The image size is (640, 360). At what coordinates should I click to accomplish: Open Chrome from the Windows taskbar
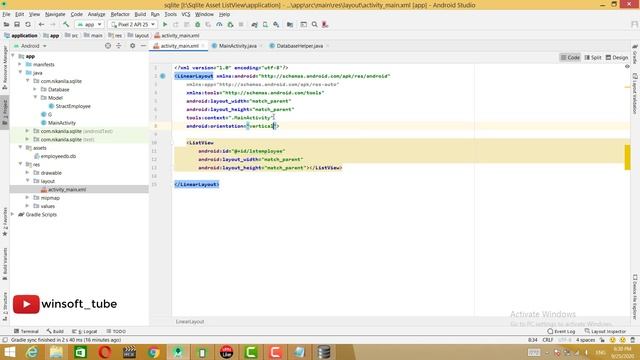(153, 352)
